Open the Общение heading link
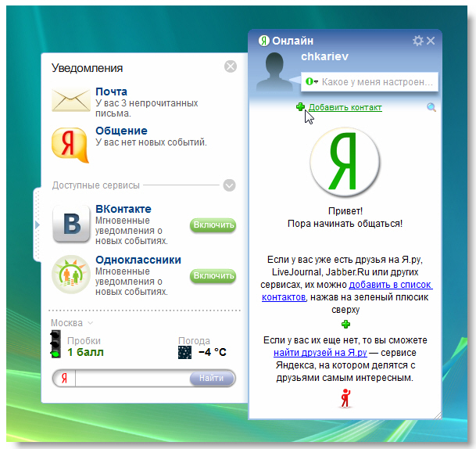The width and height of the screenshot is (476, 449). [x=121, y=131]
